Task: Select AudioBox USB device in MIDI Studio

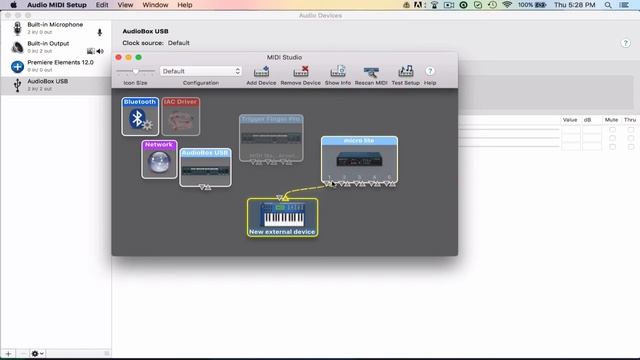Action: click(x=205, y=167)
